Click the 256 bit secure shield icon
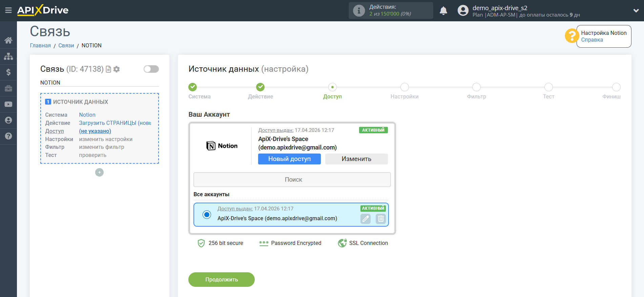Screen dimensions: 644x297 click(x=201, y=243)
